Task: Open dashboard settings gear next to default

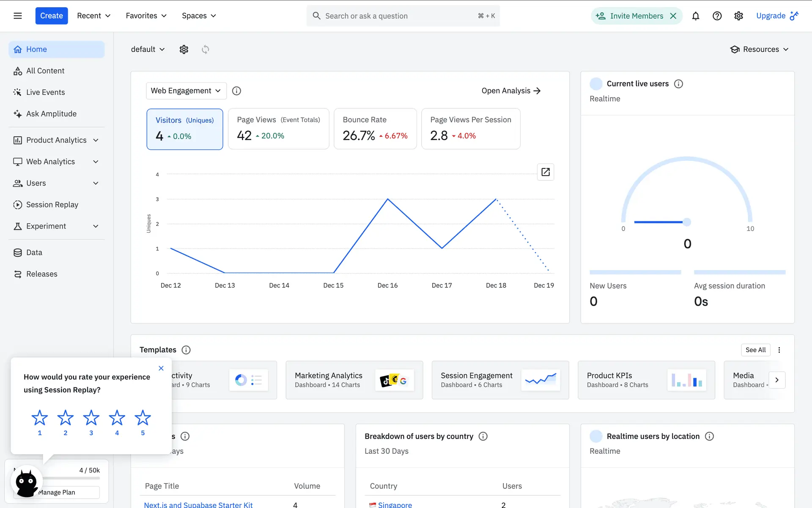Action: pyautogui.click(x=184, y=50)
